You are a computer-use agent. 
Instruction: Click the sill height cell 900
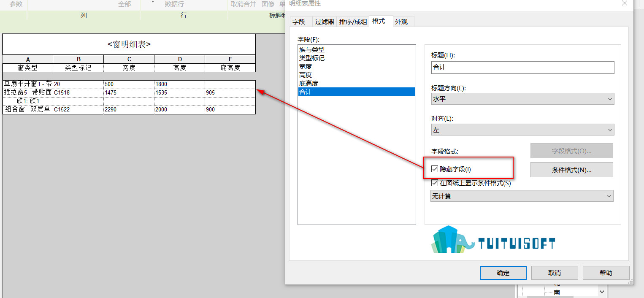coord(230,109)
